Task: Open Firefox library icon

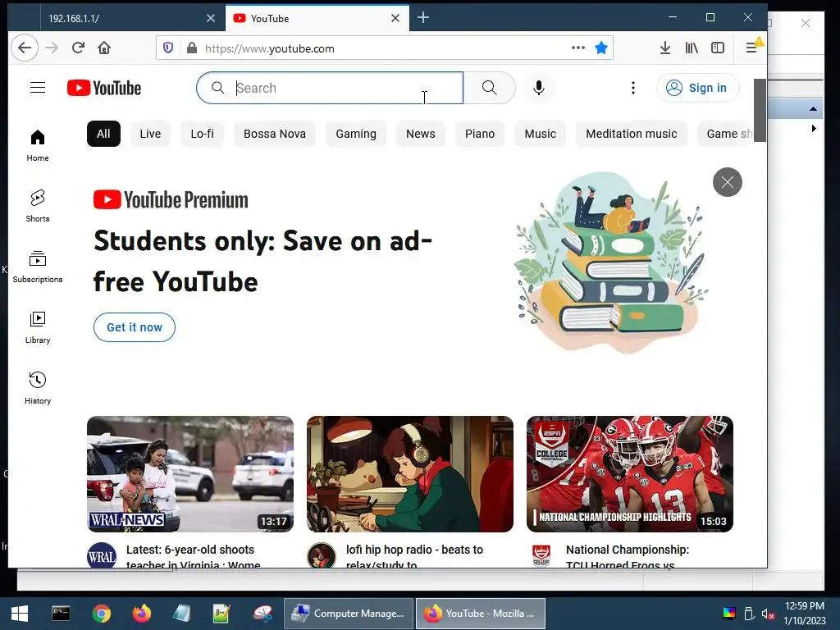Action: click(x=691, y=48)
